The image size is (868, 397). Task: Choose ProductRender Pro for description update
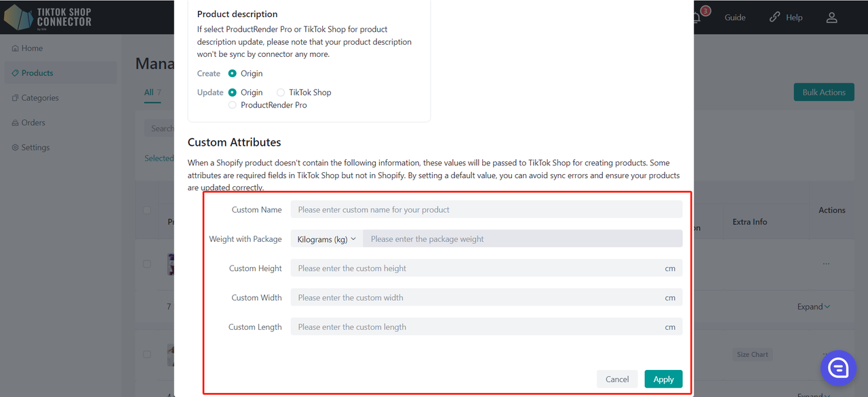233,105
